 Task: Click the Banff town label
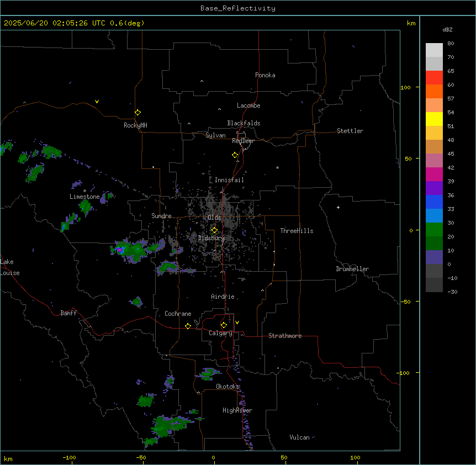click(68, 313)
